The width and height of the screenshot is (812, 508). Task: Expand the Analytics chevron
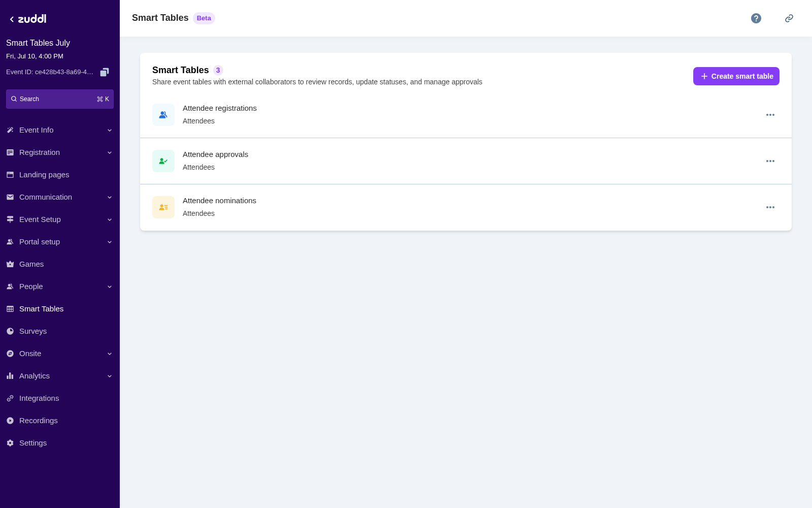[110, 376]
